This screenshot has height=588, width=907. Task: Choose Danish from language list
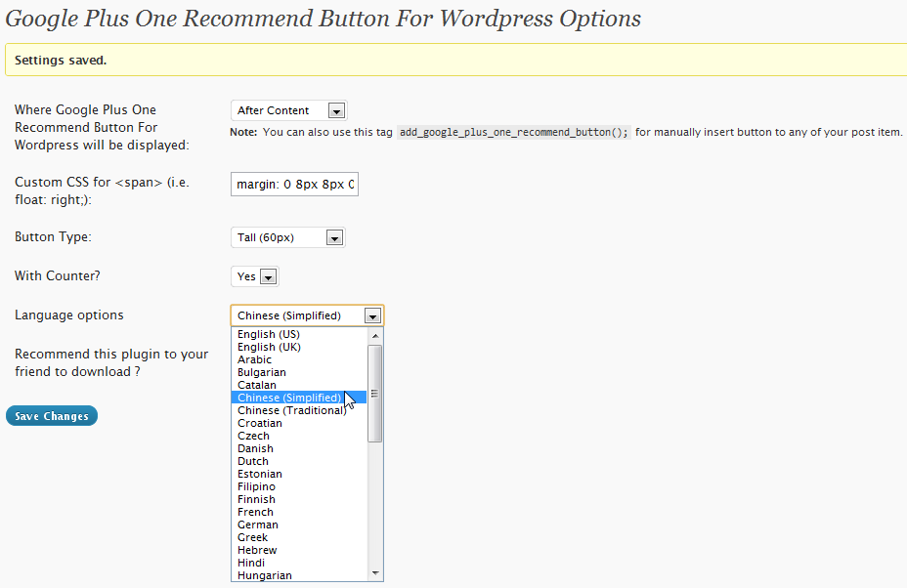(298, 448)
